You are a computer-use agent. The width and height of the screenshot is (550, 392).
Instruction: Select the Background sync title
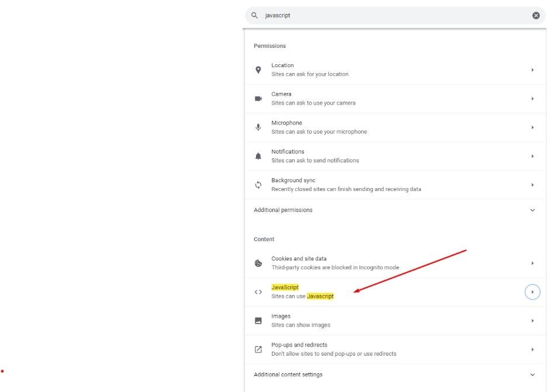click(x=293, y=180)
